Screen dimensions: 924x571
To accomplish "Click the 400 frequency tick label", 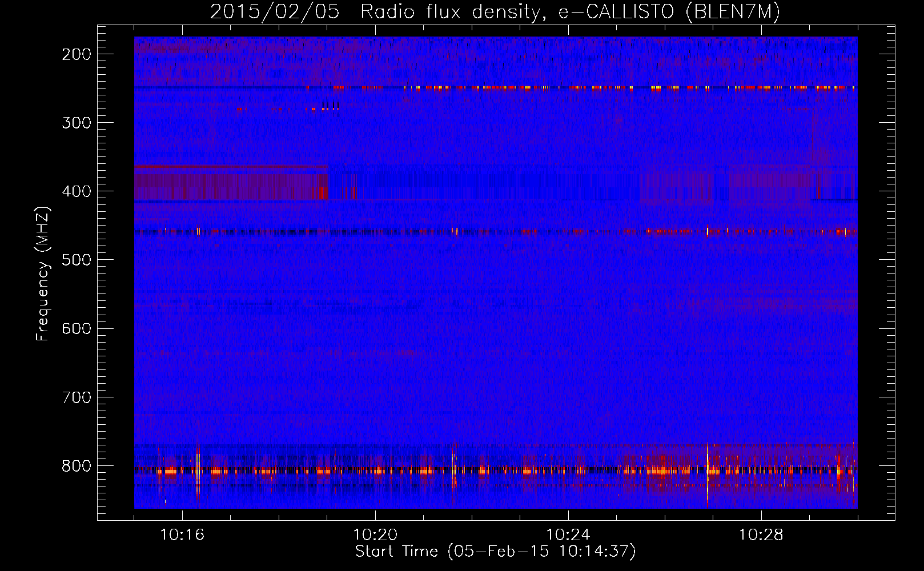I will pos(77,191).
